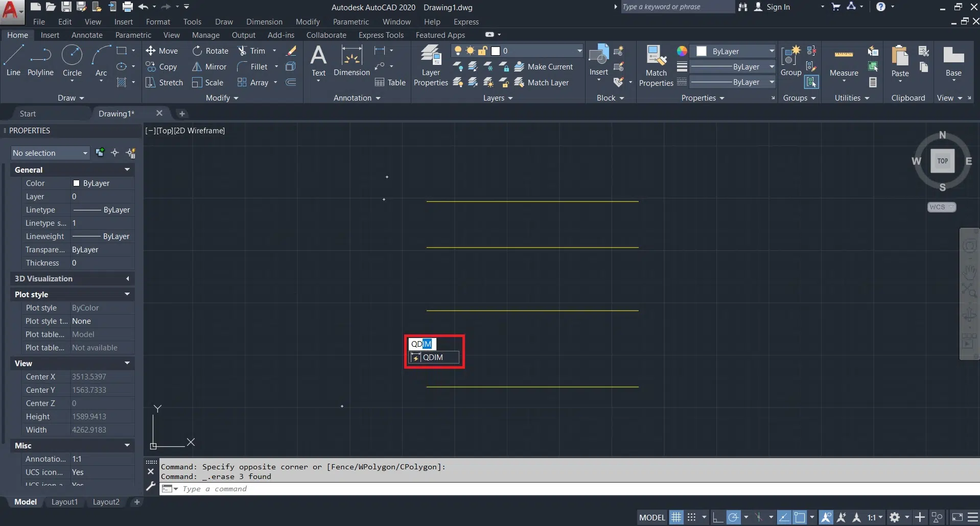Activate the Mirror tool
Viewport: 980px width, 526px height.
tap(209, 67)
